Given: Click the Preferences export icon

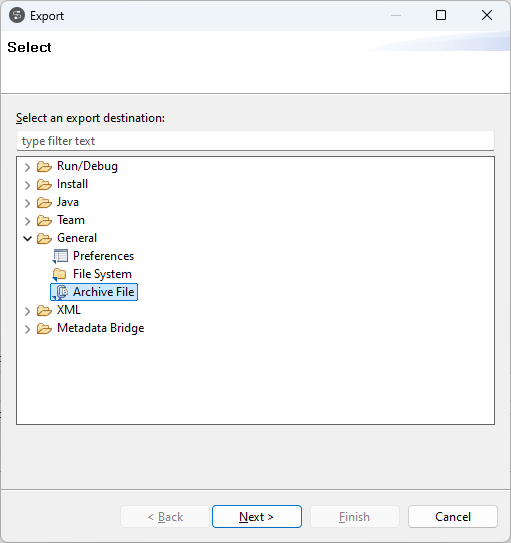Looking at the screenshot, I should tap(60, 257).
